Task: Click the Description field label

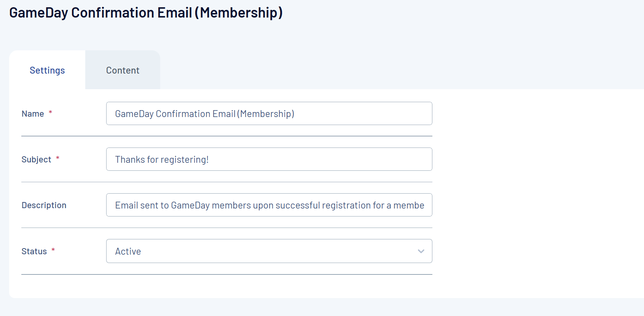Action: (x=44, y=205)
